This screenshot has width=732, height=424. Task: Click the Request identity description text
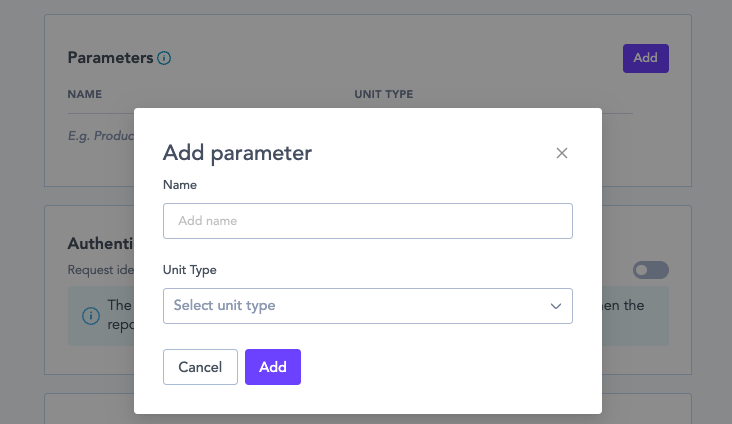click(x=100, y=270)
